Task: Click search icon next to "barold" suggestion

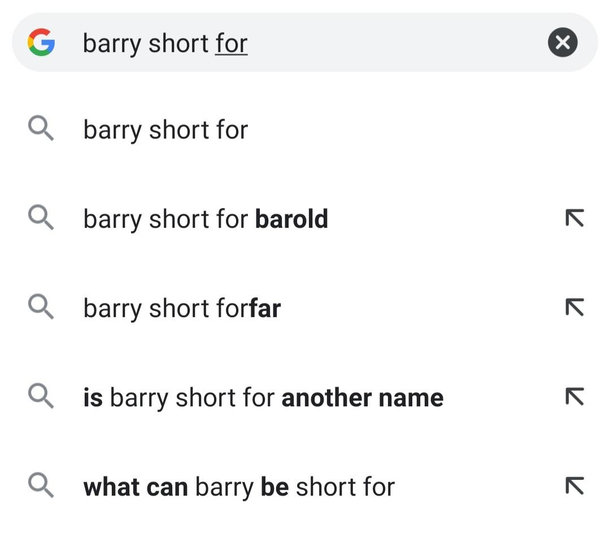Action: point(41,219)
